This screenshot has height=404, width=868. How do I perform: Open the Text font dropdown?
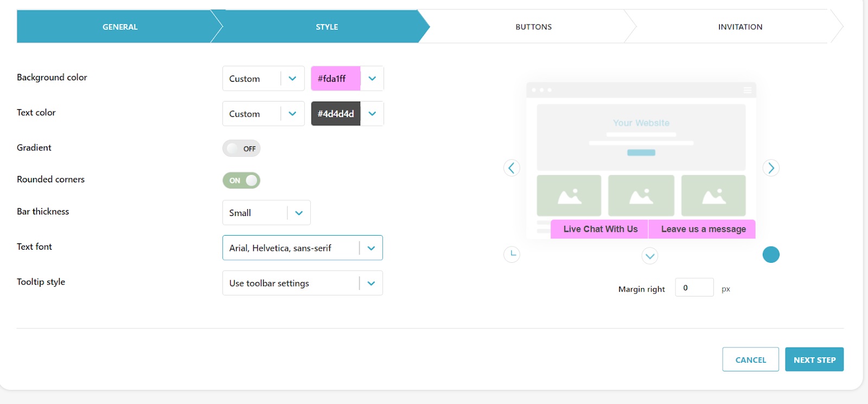click(x=302, y=248)
